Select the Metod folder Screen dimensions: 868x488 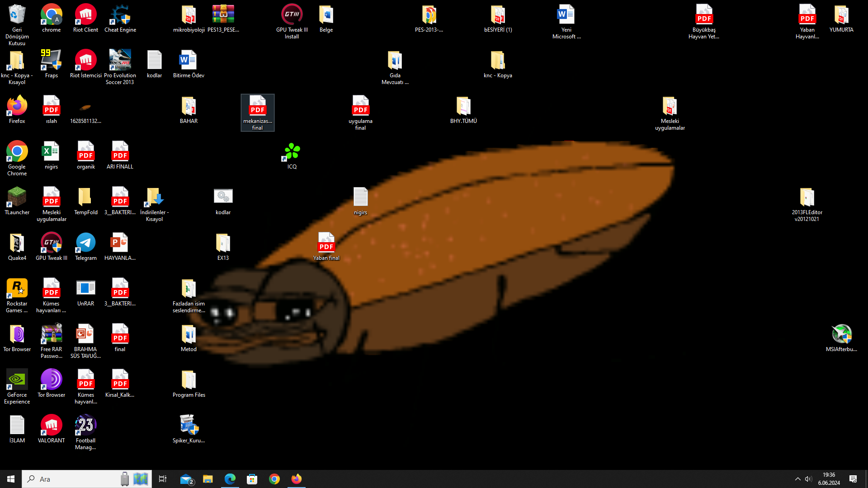[189, 338]
